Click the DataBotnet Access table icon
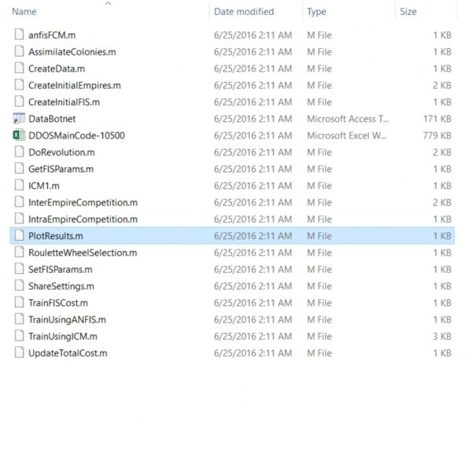This screenshot has height=476, width=472. click(x=19, y=118)
